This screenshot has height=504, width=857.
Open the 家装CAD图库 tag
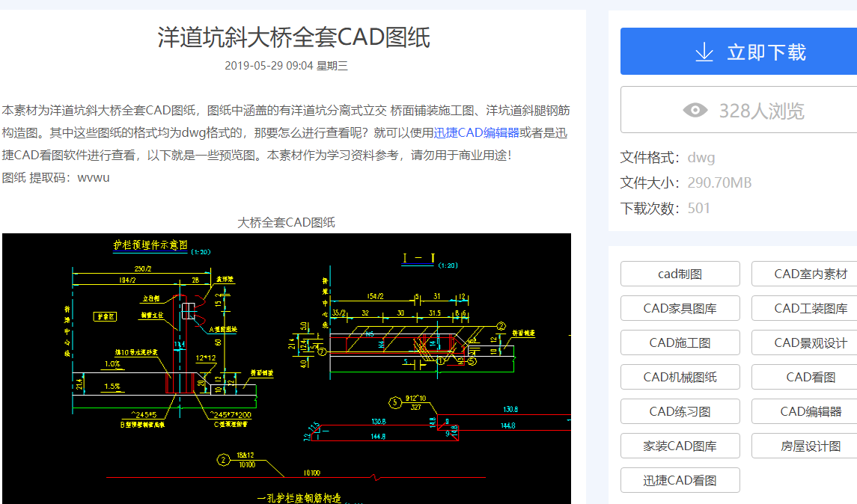coord(680,446)
